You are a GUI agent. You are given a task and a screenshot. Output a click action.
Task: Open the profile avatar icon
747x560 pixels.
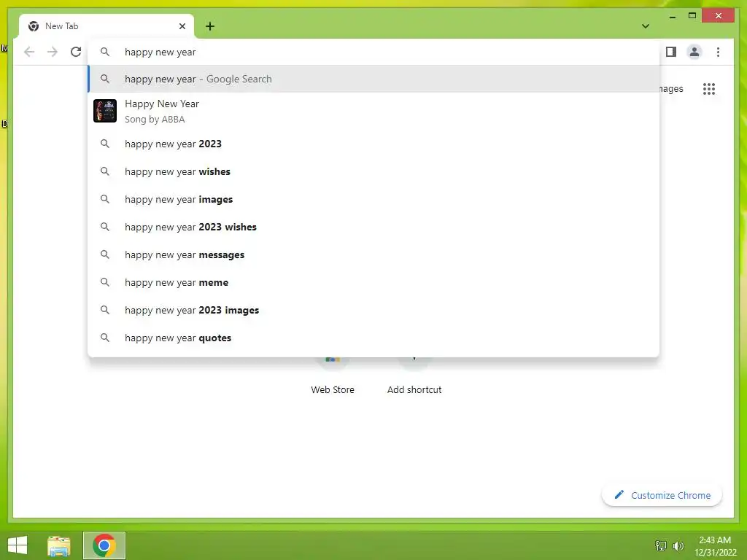[x=694, y=52]
